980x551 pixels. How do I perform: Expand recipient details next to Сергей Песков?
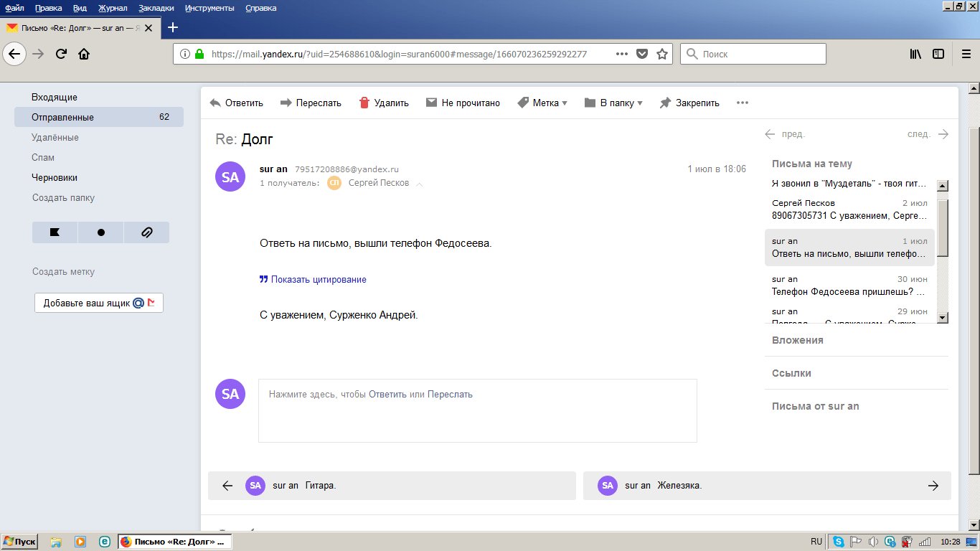(420, 184)
